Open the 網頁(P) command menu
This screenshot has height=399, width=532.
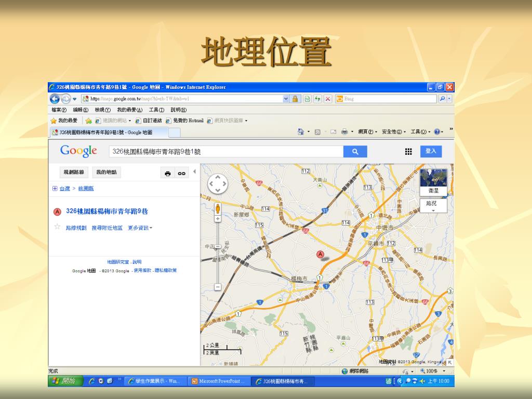(x=367, y=131)
